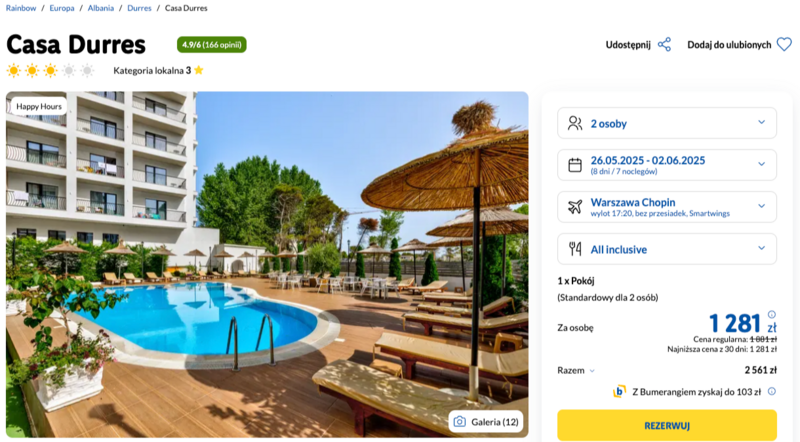
Task: Expand the Razem total price breakdown
Action: (576, 371)
